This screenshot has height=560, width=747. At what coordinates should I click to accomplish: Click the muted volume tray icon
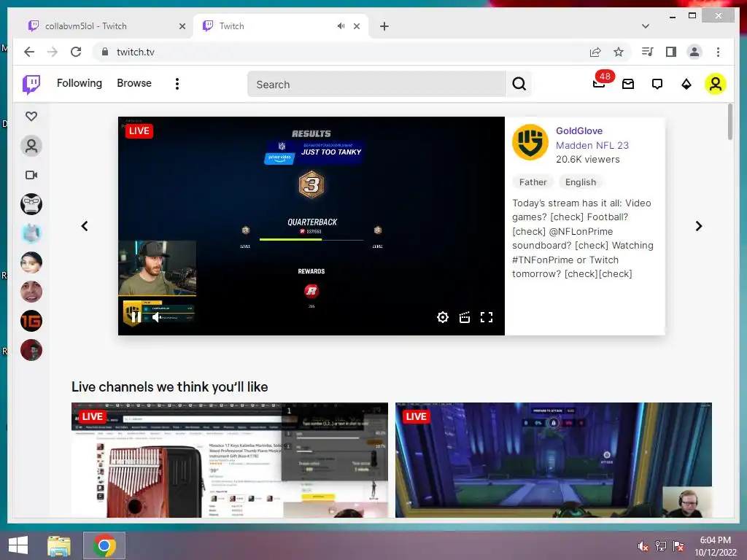coord(643,546)
